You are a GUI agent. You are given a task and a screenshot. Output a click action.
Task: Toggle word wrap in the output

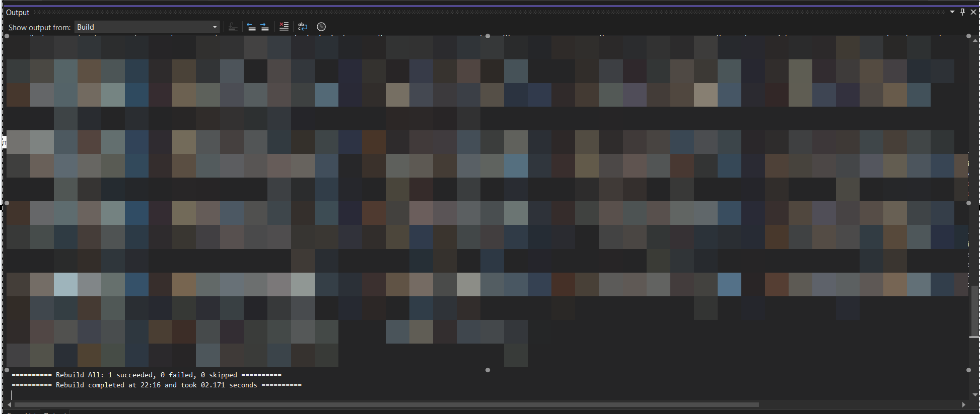[303, 27]
